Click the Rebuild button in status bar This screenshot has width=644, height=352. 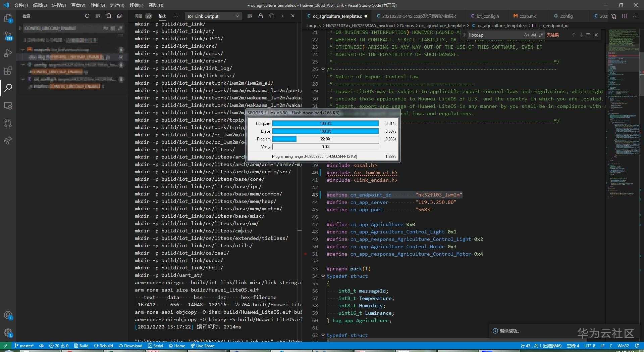103,346
